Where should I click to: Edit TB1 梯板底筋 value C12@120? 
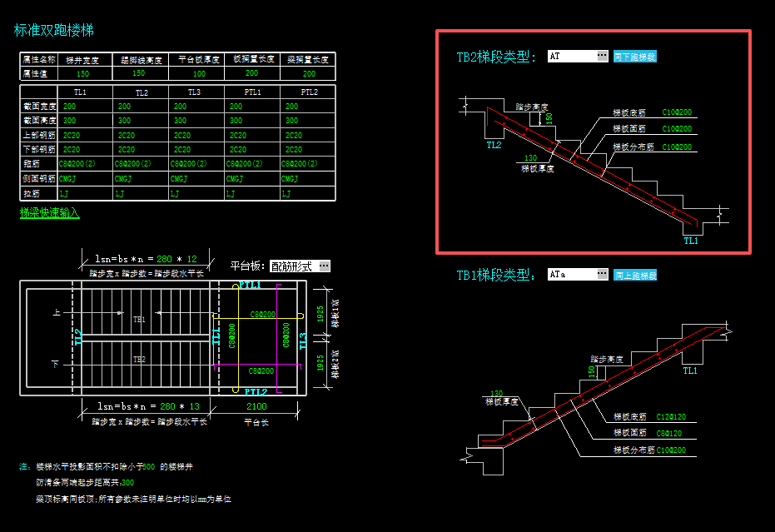click(x=671, y=417)
